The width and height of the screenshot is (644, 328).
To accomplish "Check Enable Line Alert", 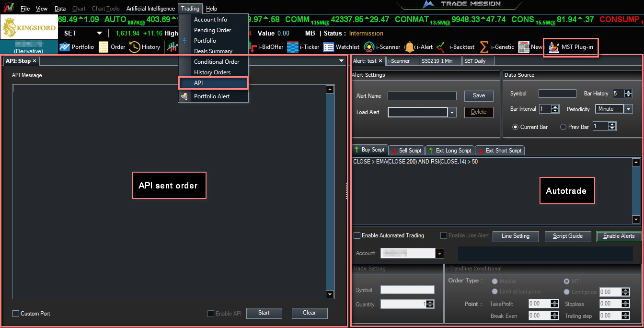I will pos(444,235).
